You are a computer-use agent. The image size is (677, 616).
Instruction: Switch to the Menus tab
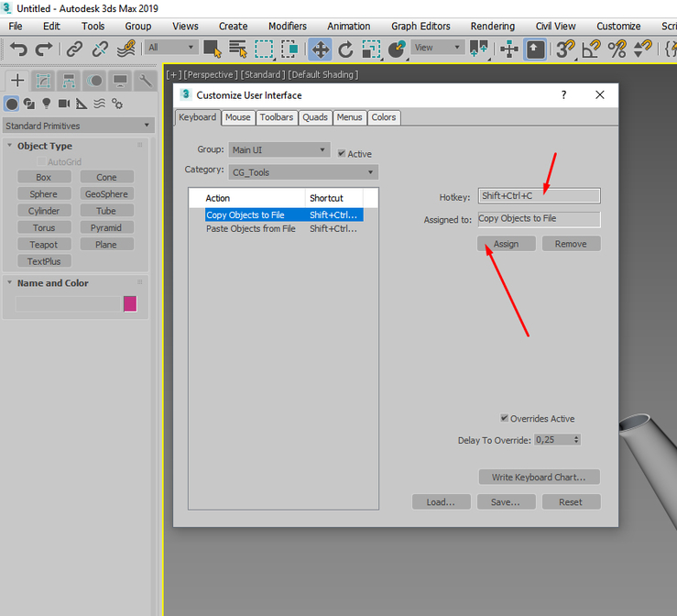(349, 117)
